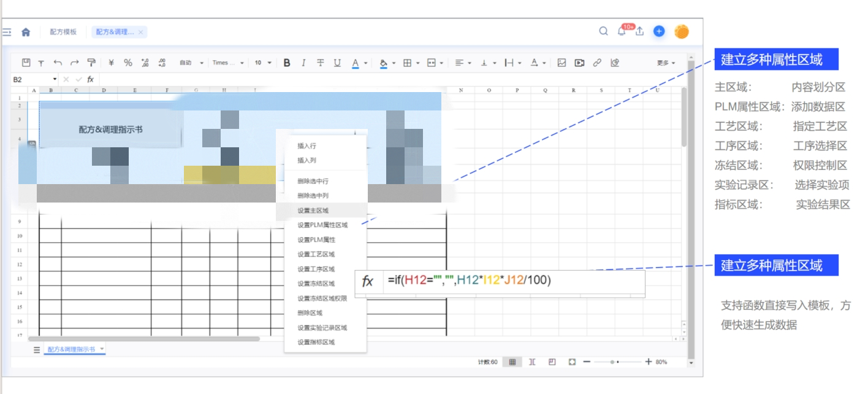
Task: Click the undo arrow
Action: (x=58, y=63)
